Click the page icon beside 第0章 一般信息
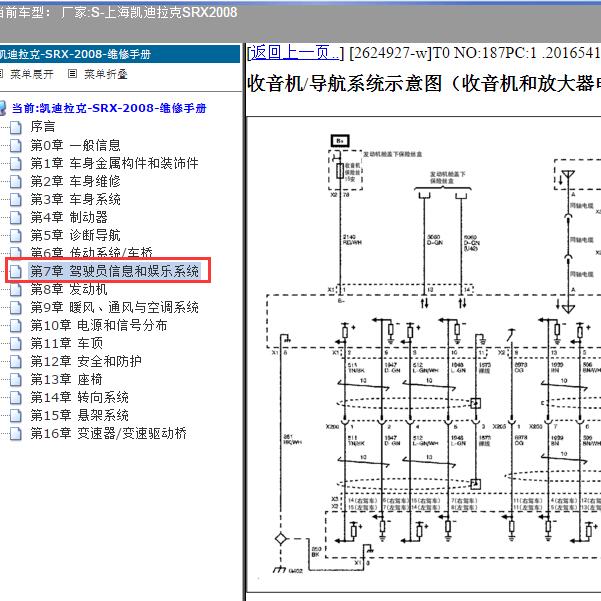The height and width of the screenshot is (601, 601). [16, 145]
